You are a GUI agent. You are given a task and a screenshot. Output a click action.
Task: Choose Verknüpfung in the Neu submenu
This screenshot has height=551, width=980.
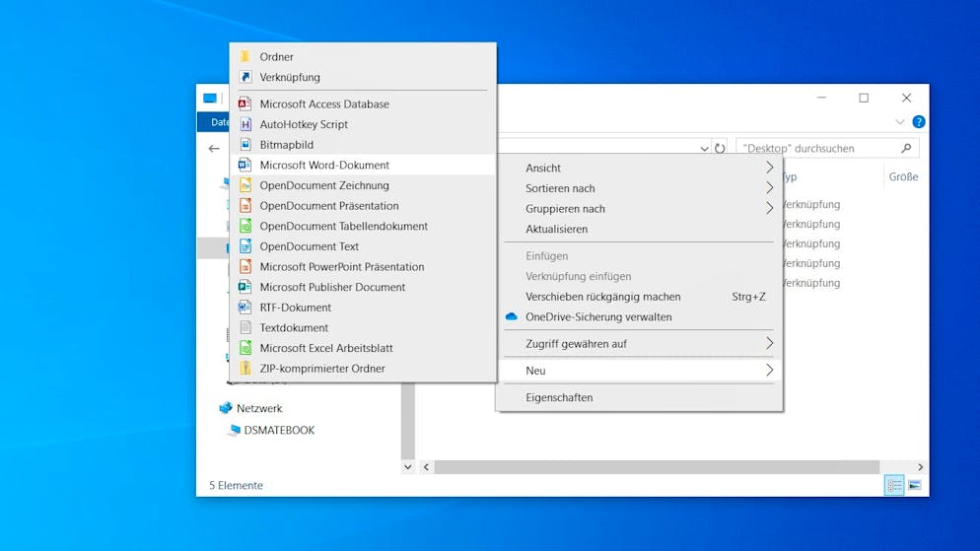click(x=363, y=77)
